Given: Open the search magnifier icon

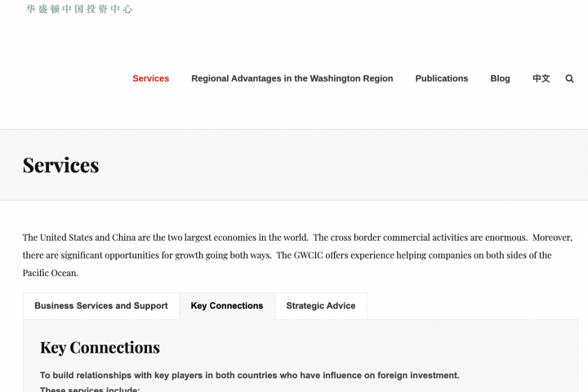Looking at the screenshot, I should [569, 78].
